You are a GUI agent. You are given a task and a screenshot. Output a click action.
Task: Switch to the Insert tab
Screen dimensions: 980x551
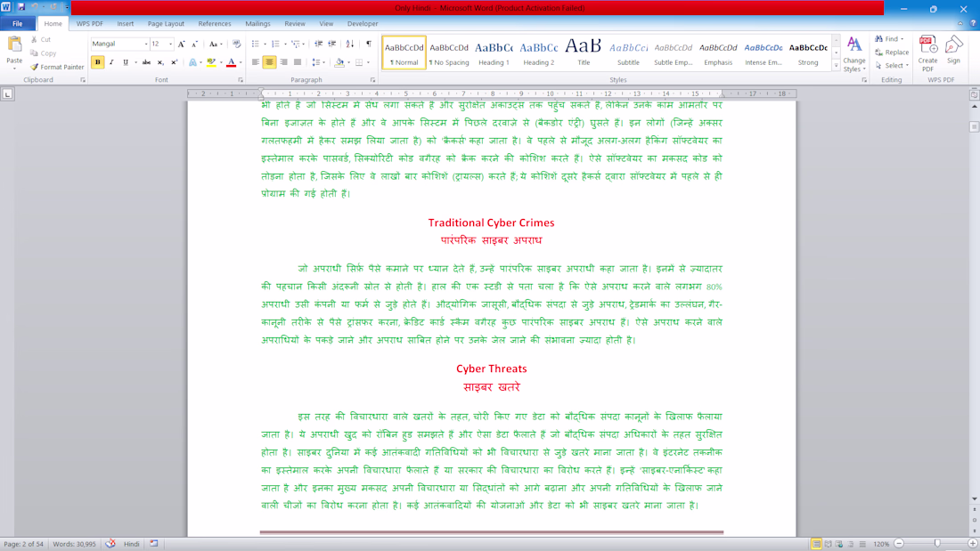pos(125,24)
